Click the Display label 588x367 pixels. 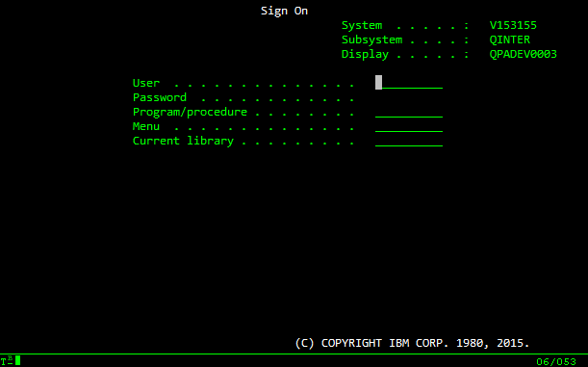[365, 54]
